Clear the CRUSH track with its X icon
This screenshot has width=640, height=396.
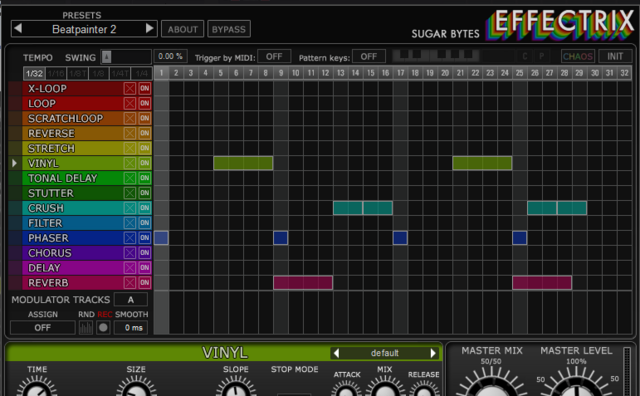point(130,208)
